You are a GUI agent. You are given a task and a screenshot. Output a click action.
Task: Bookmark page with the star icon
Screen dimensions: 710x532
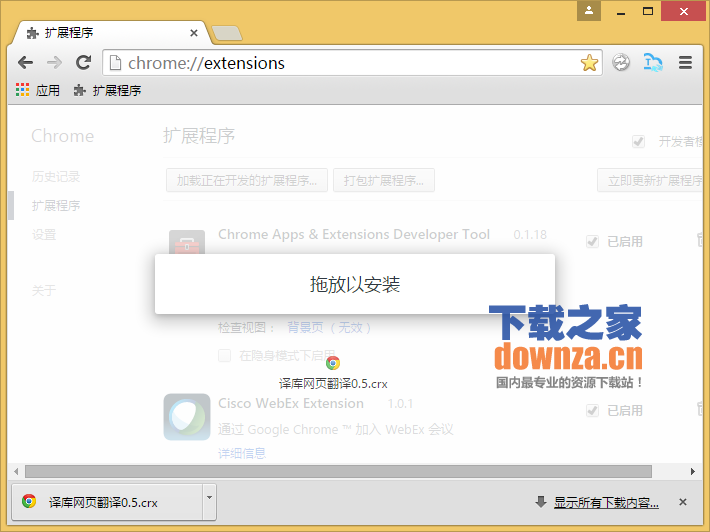(x=589, y=63)
